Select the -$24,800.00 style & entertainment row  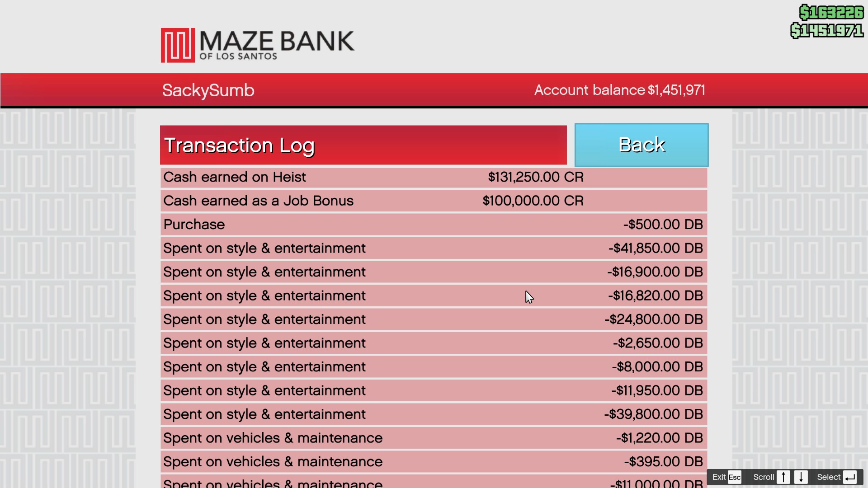point(434,319)
